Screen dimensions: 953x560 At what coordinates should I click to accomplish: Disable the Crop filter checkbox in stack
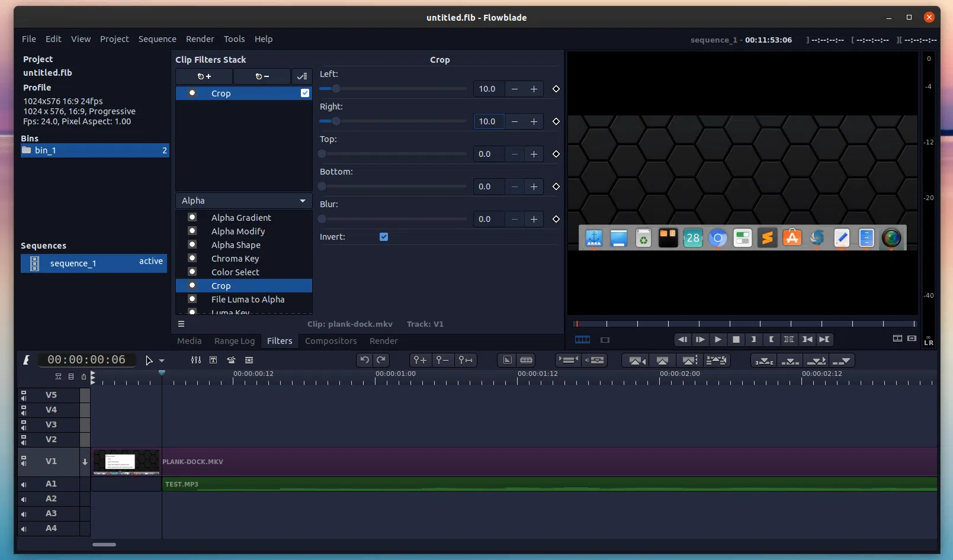[305, 93]
